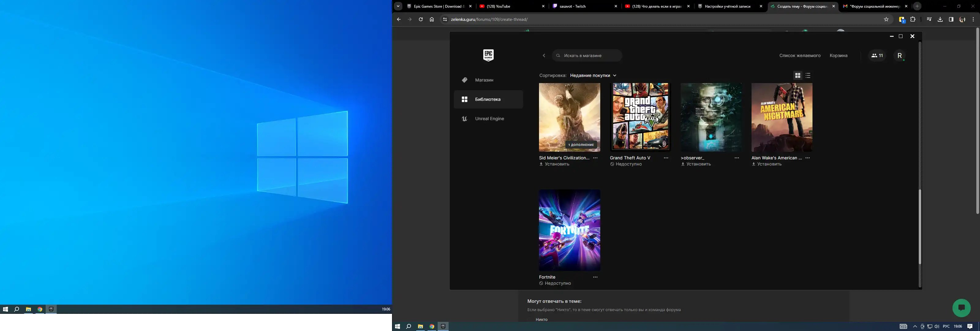Screen dimensions: 980x331
Task: Click browser back arrow
Action: pos(399,19)
